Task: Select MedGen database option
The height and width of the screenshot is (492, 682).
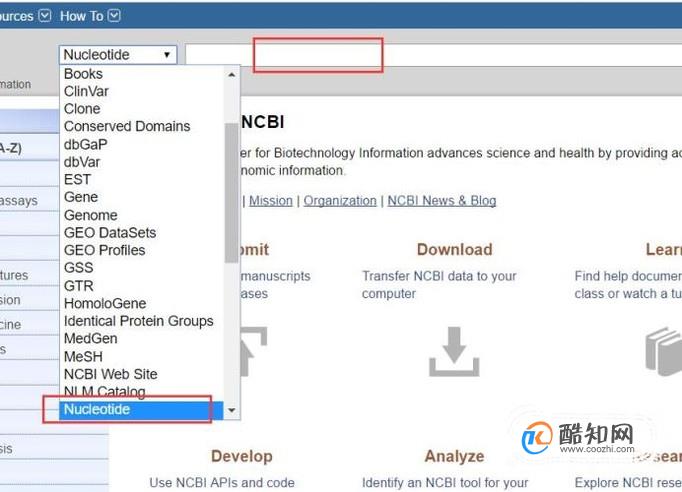Action: coord(141,338)
